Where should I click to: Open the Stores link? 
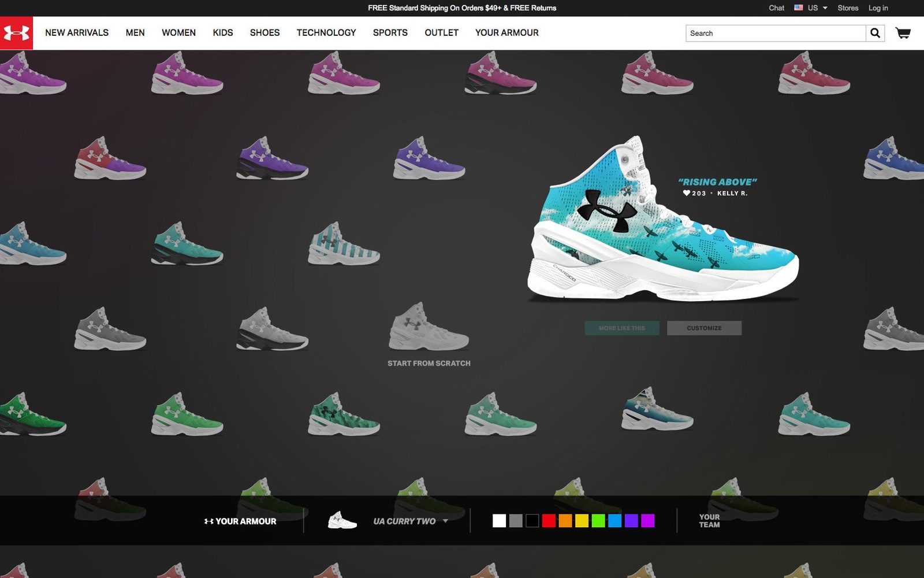(848, 8)
